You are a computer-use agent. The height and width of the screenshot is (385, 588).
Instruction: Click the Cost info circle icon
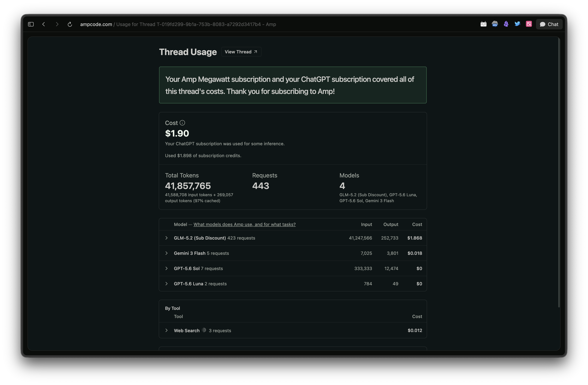[x=182, y=123]
